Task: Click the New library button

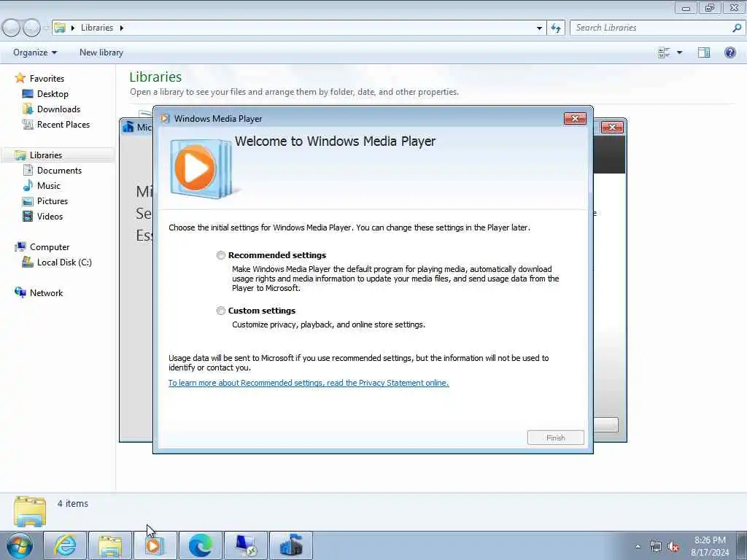Action: coord(101,52)
